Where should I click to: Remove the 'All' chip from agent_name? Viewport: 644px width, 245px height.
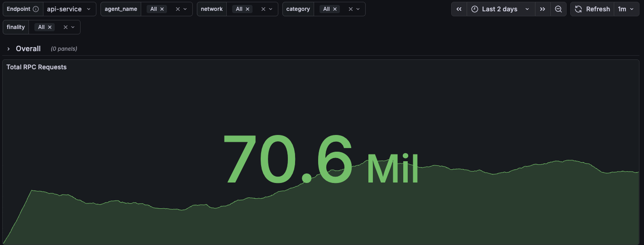pos(162,9)
